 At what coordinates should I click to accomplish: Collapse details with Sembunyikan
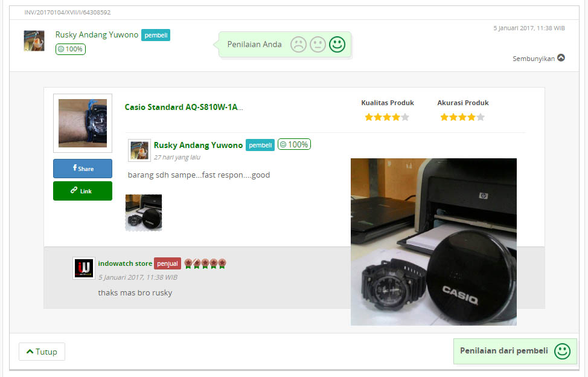[x=538, y=59]
